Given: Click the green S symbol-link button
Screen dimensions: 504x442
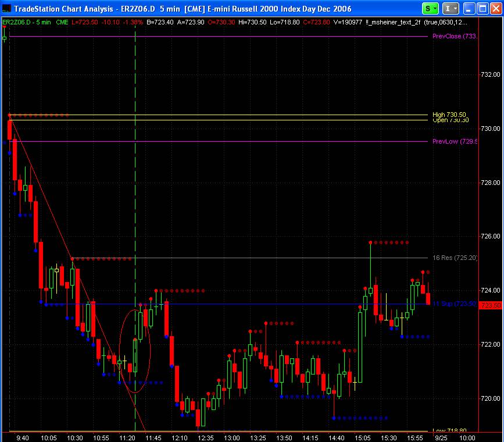Looking at the screenshot, I should tap(427, 9).
